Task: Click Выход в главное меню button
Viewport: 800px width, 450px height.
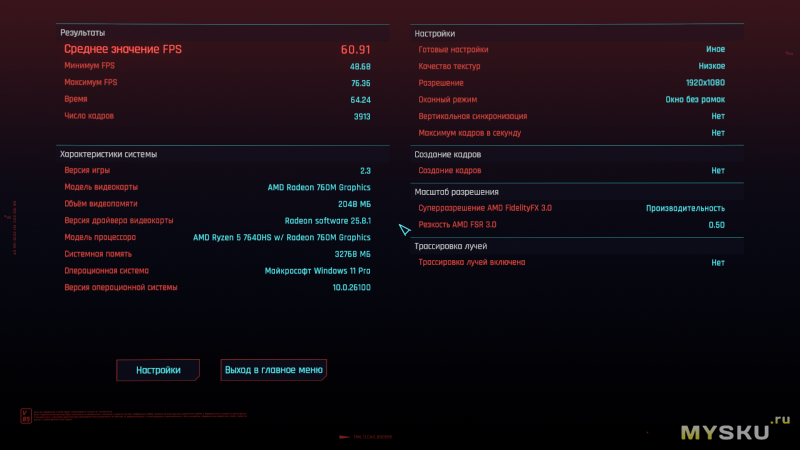Action: pos(273,370)
